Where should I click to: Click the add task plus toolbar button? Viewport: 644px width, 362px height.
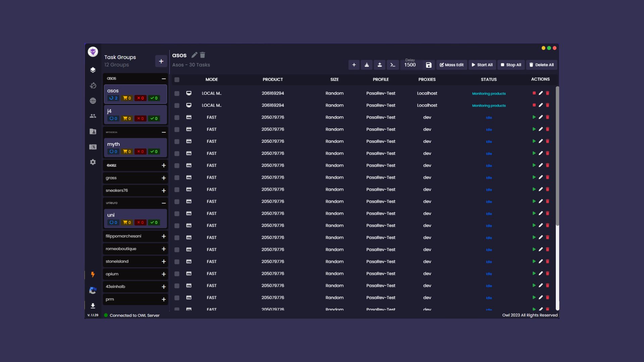pos(354,65)
